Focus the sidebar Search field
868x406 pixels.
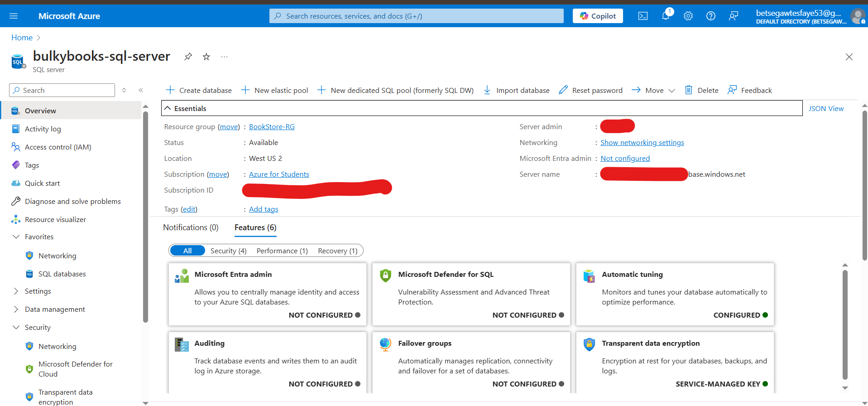click(62, 90)
